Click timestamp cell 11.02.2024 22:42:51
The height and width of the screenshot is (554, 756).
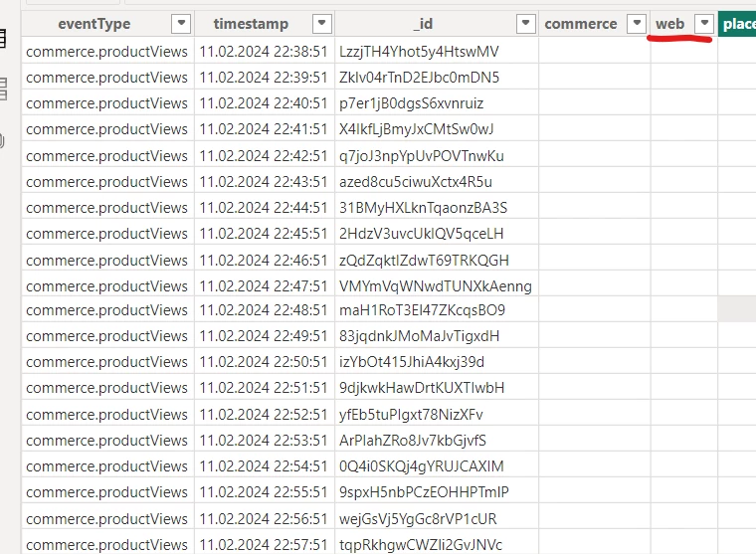[x=265, y=156]
